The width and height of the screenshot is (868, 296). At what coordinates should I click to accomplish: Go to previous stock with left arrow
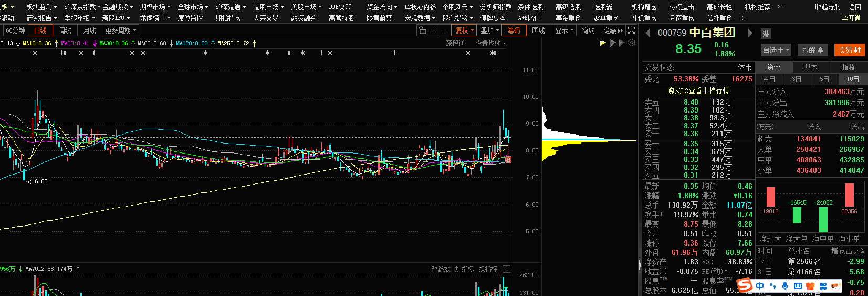click(647, 33)
